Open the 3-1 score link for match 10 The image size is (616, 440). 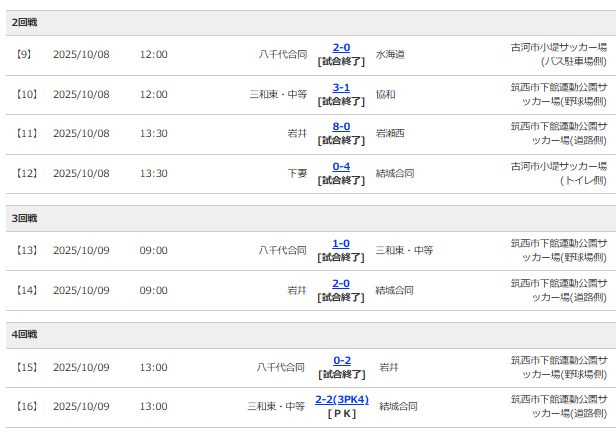[x=341, y=87]
